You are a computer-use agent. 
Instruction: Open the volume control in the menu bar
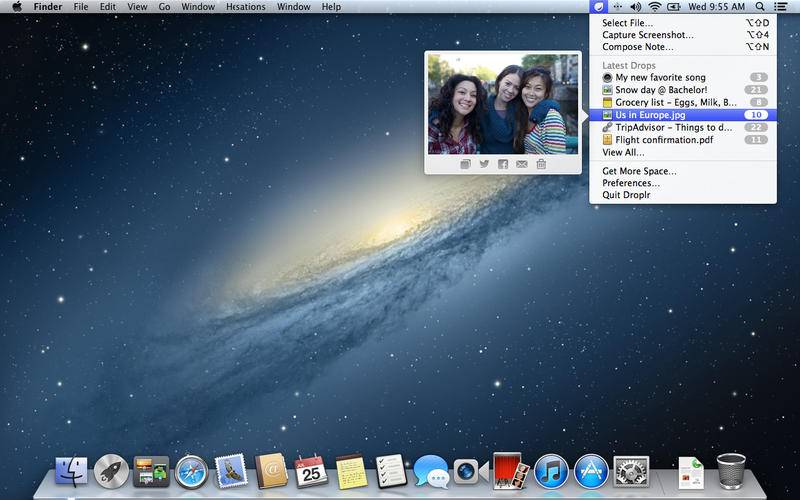(x=635, y=7)
